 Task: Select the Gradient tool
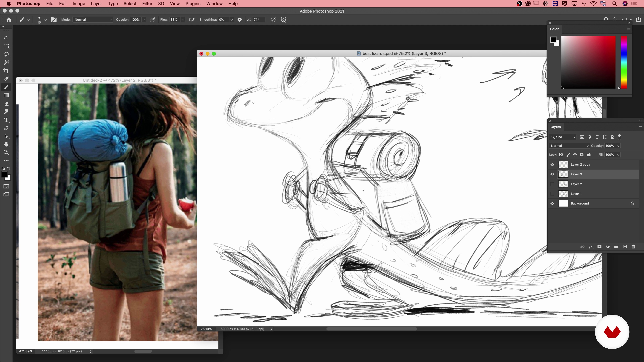click(x=6, y=95)
